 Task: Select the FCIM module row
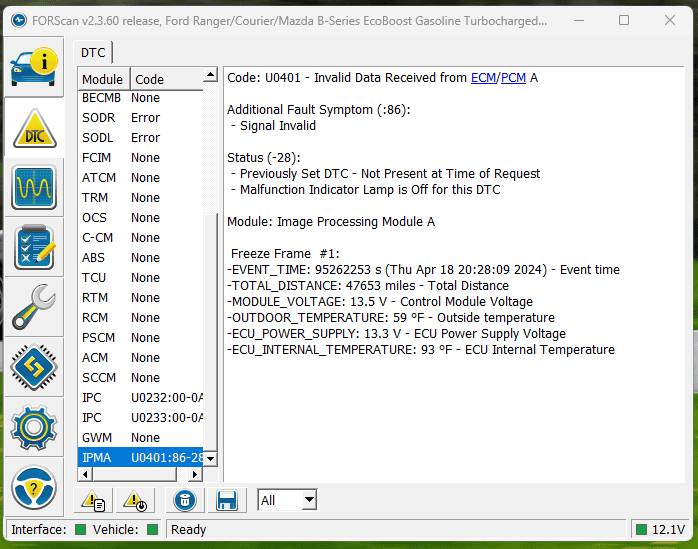(140, 158)
